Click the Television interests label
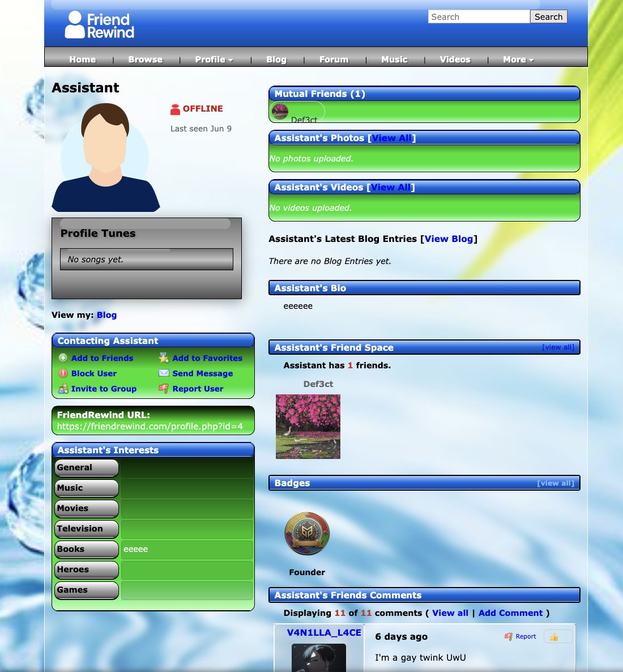The width and height of the screenshot is (623, 672). (x=87, y=529)
